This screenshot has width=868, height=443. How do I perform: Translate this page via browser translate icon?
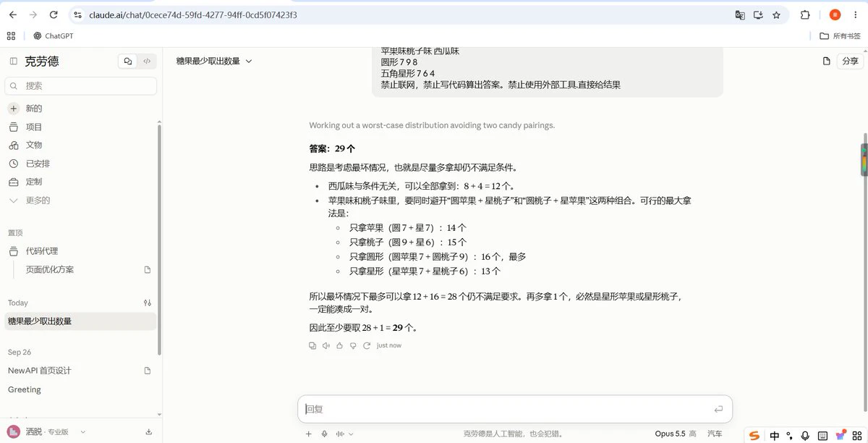point(740,14)
